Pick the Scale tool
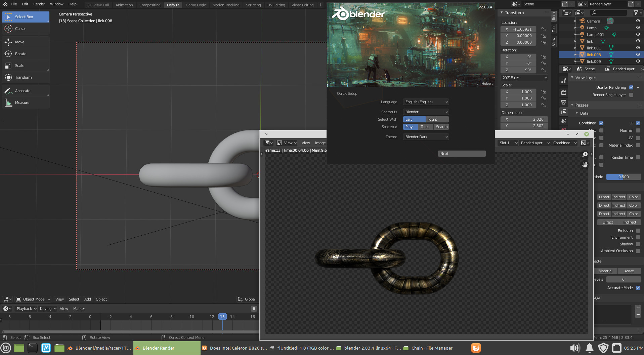Viewport: 644px width, 355px height. click(26, 66)
